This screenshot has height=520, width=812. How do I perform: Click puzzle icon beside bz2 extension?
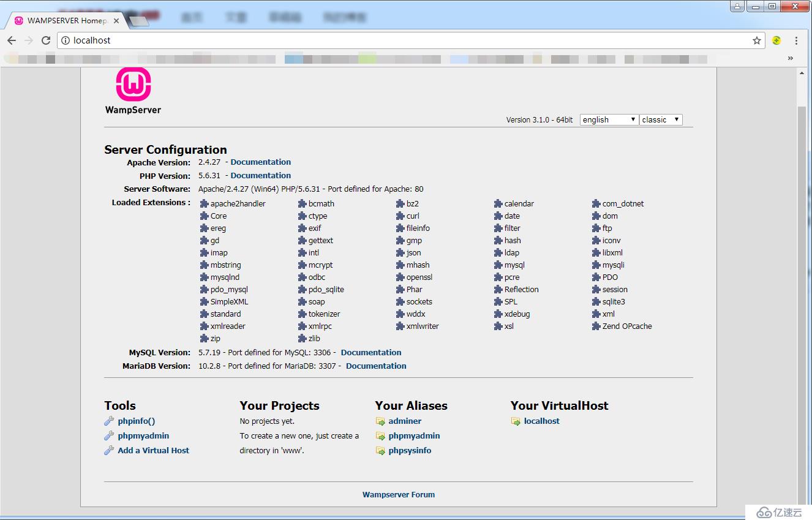(400, 203)
